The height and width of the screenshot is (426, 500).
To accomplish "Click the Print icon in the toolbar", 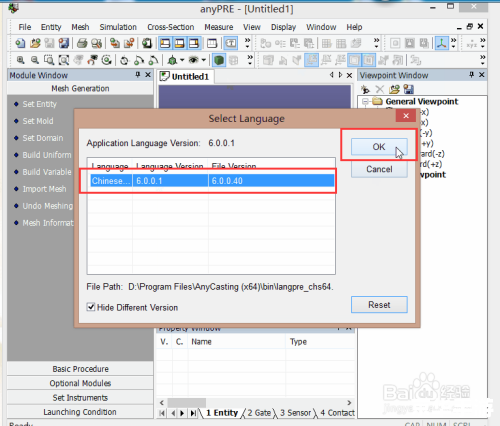I will (x=82, y=43).
